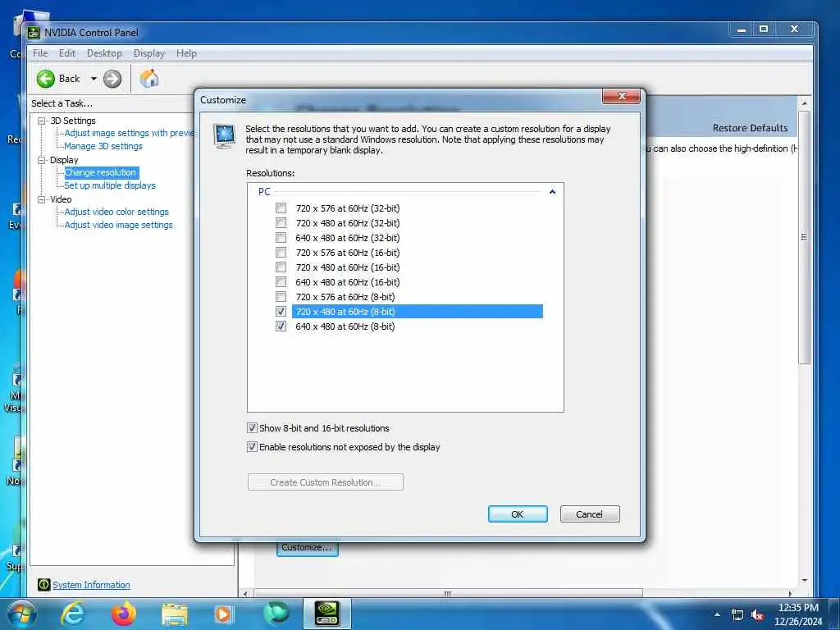Uncheck 720 x 480 at 60Hz (8-bit)
Viewport: 840px width, 630px height.
coord(281,311)
